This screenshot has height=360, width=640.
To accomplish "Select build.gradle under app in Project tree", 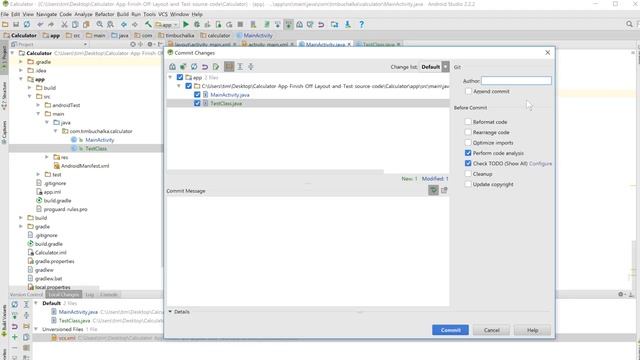I will point(58,200).
